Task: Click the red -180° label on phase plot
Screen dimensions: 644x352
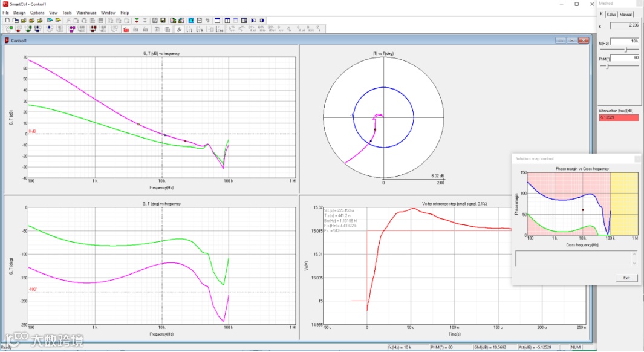Action: pos(33,290)
